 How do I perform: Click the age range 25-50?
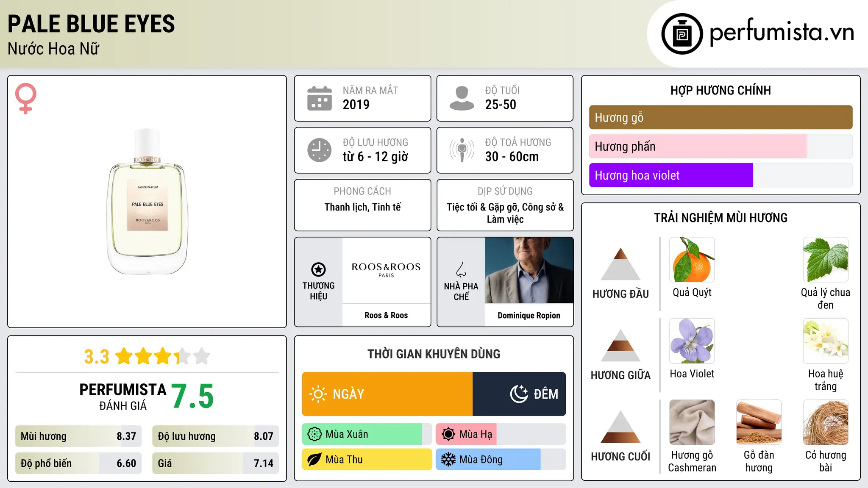pyautogui.click(x=501, y=105)
